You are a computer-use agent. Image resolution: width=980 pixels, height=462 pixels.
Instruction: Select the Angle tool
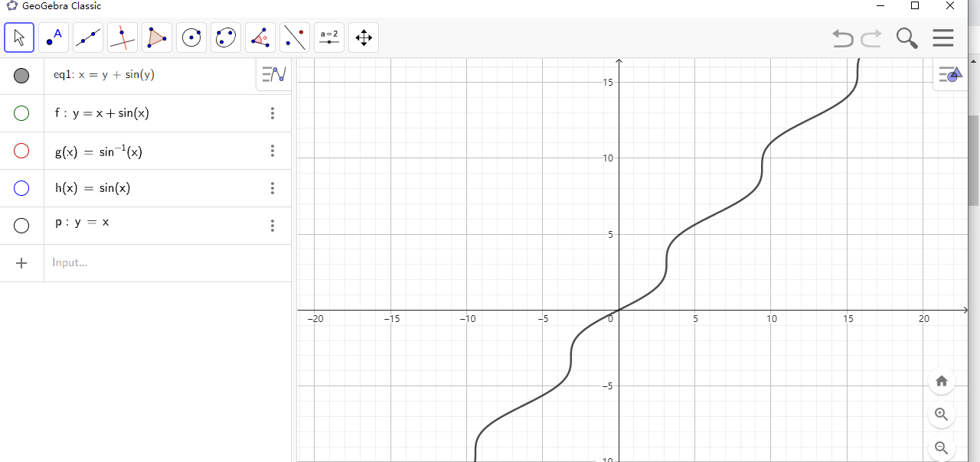(260, 37)
